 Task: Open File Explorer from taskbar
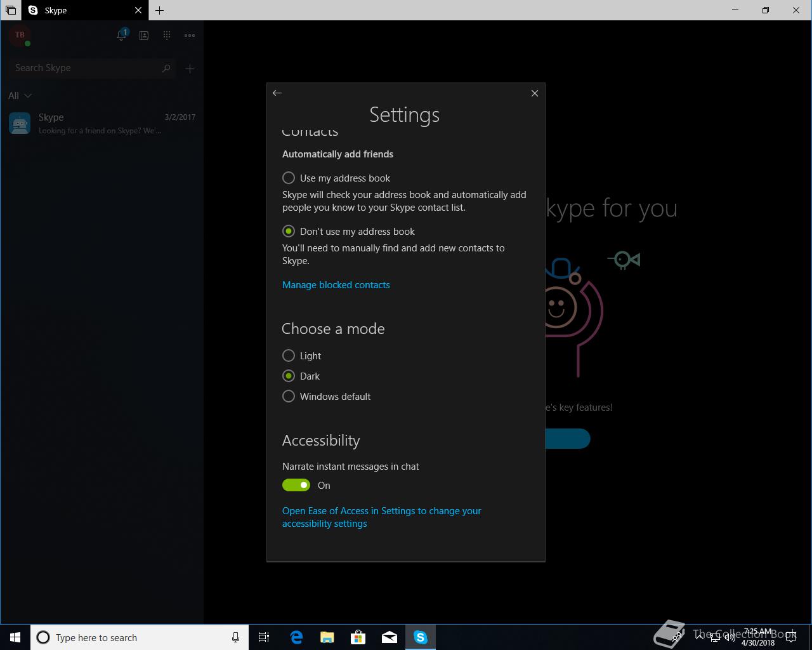click(327, 637)
